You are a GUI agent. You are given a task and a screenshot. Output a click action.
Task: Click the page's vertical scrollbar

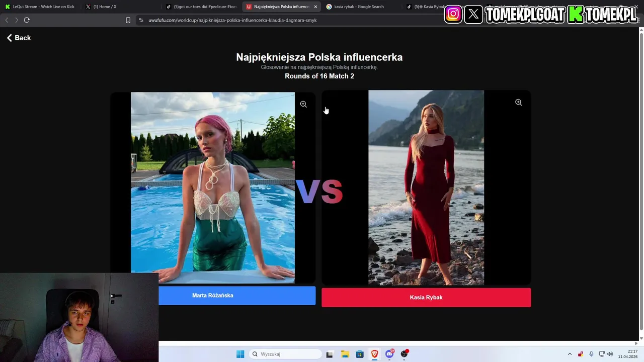tap(640, 184)
